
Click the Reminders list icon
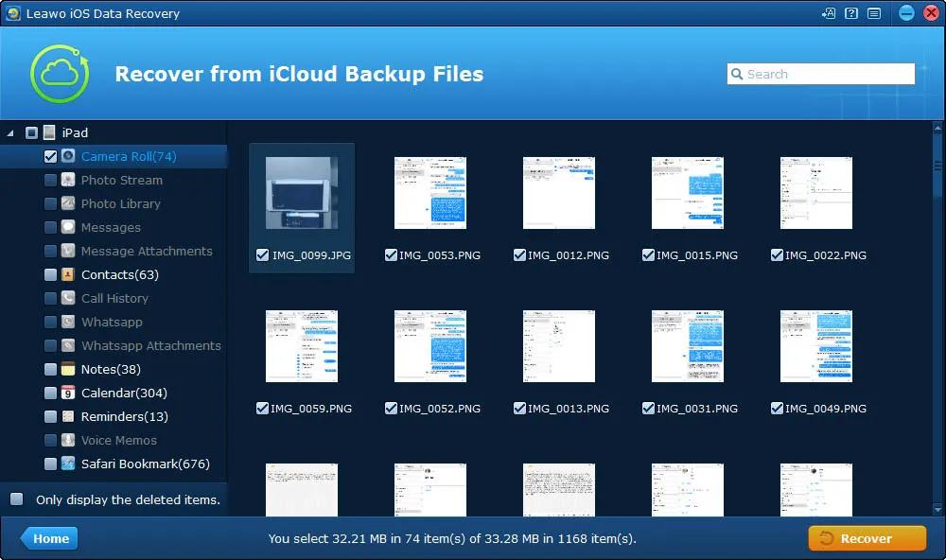click(68, 416)
